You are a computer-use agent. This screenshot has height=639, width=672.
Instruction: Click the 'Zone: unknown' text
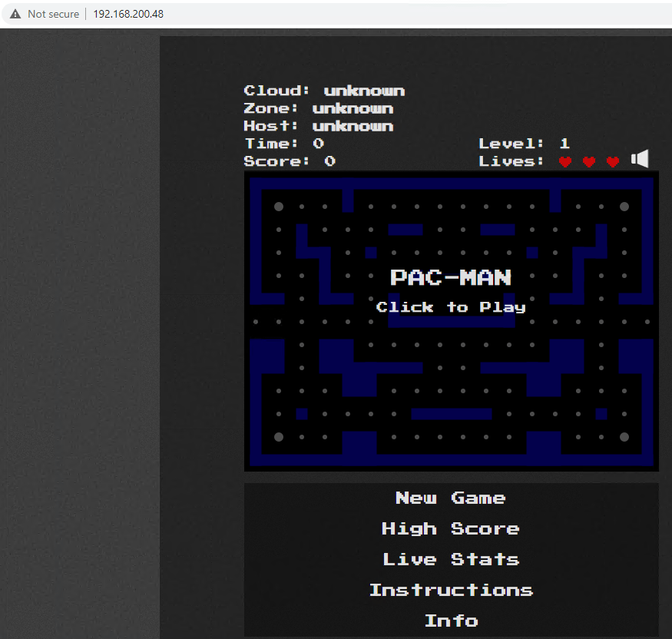pos(319,108)
